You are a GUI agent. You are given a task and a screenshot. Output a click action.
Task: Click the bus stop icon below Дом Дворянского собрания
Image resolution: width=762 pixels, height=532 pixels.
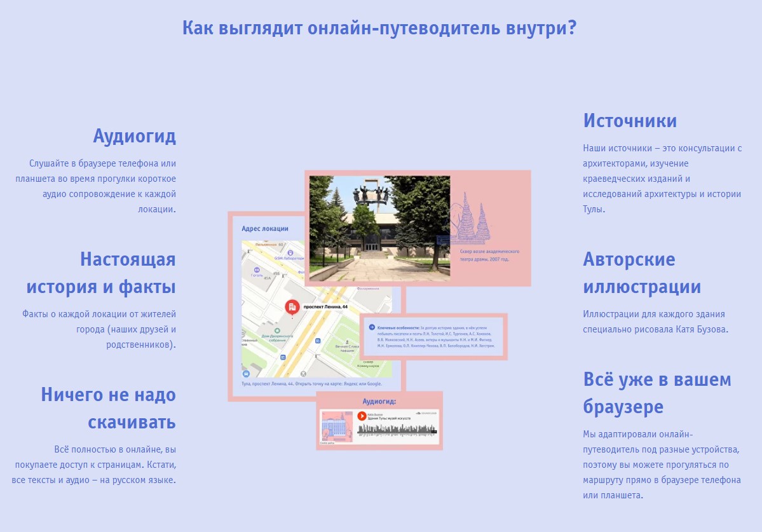(x=283, y=357)
